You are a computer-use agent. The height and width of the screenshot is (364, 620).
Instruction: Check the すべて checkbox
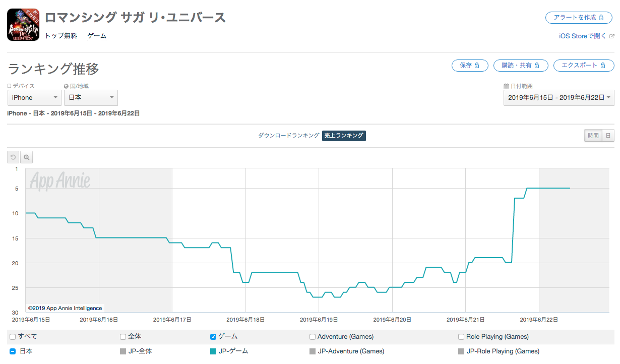point(12,337)
